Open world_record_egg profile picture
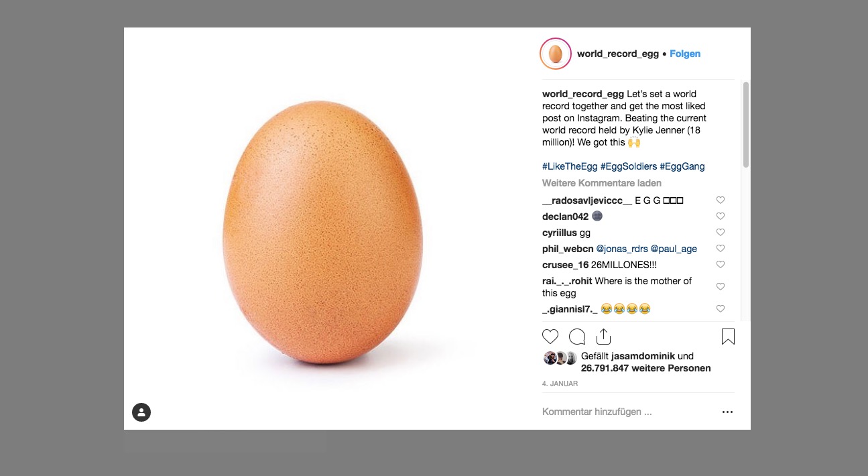 [555, 54]
